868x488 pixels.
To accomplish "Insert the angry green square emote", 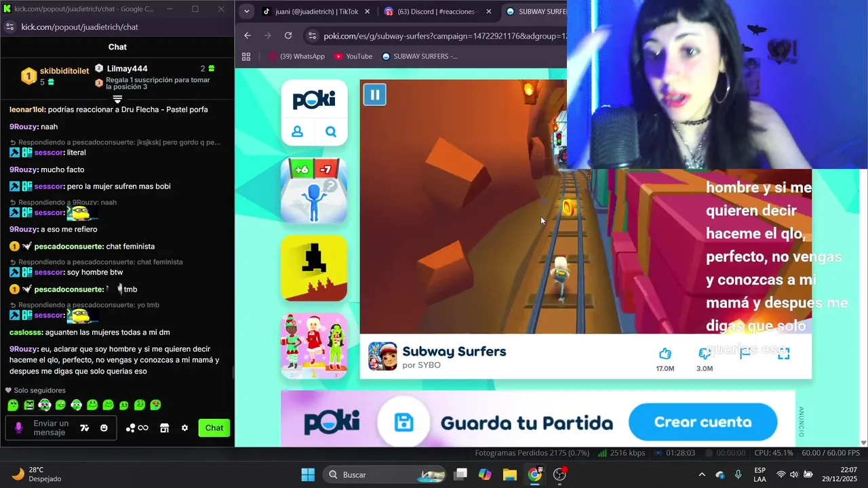I will click(28, 405).
